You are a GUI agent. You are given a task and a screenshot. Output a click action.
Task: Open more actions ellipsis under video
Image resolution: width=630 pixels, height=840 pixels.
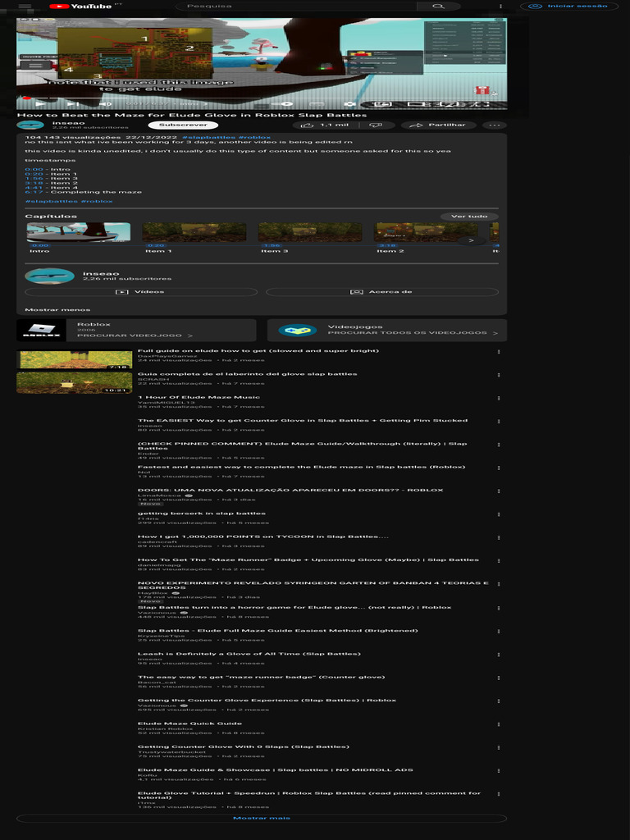[x=494, y=126]
